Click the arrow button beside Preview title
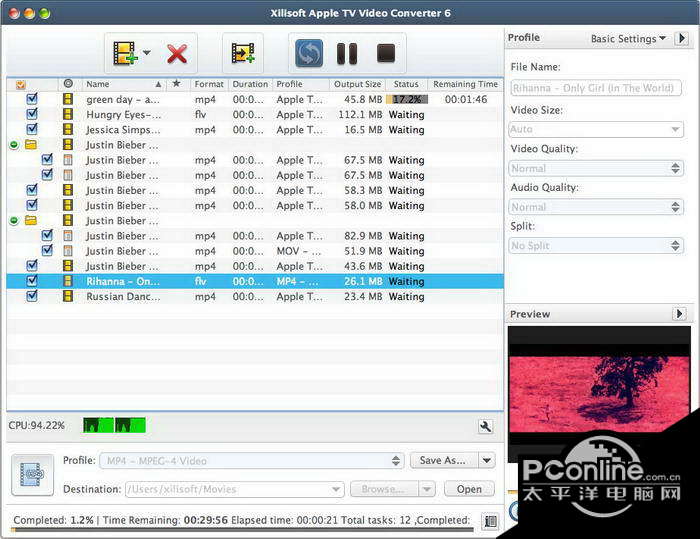The width and height of the screenshot is (700, 539). point(680,314)
